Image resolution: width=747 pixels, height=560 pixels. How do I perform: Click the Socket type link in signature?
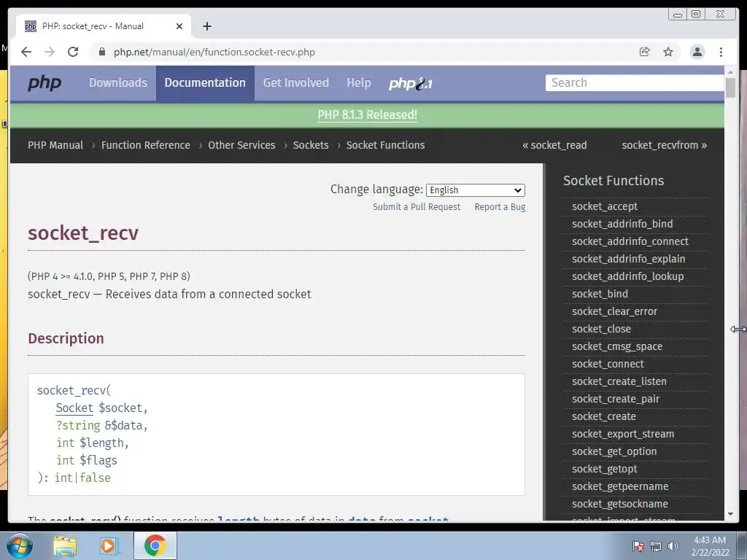[x=74, y=408]
